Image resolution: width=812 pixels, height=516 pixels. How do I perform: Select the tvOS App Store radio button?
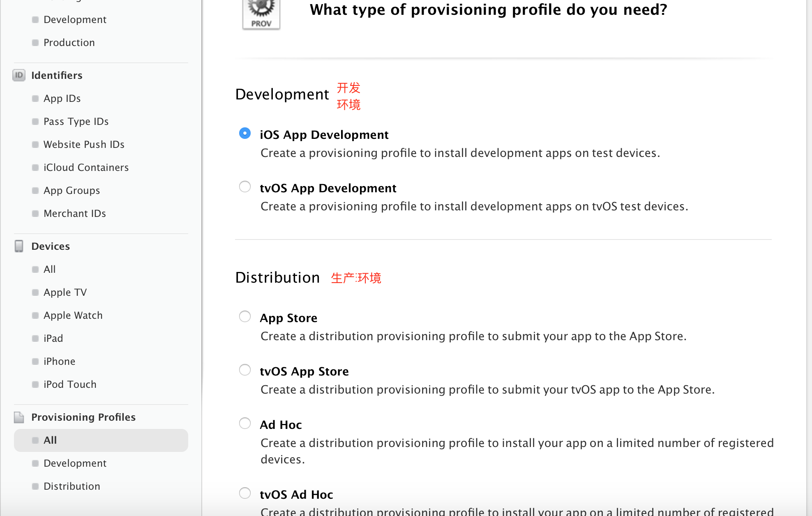click(x=245, y=370)
